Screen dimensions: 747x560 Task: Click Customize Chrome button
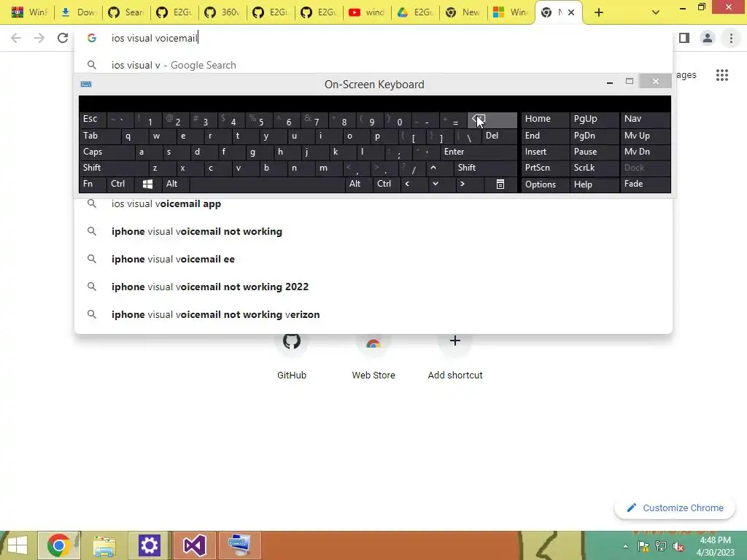(x=676, y=507)
